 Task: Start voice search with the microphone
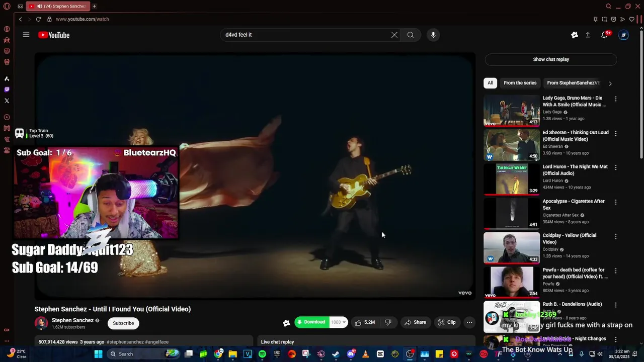(x=433, y=35)
